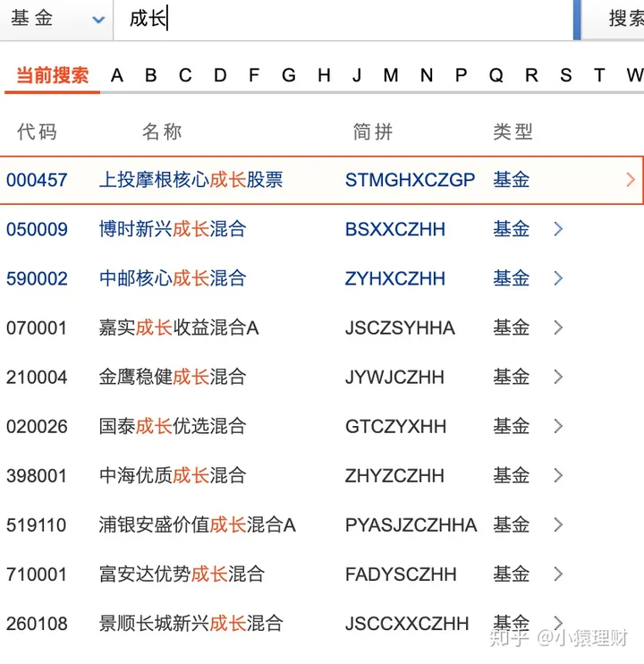Viewport: 644px width, 664px height.
Task: Select fund name 金鹰稳健成长混合
Action: (173, 377)
